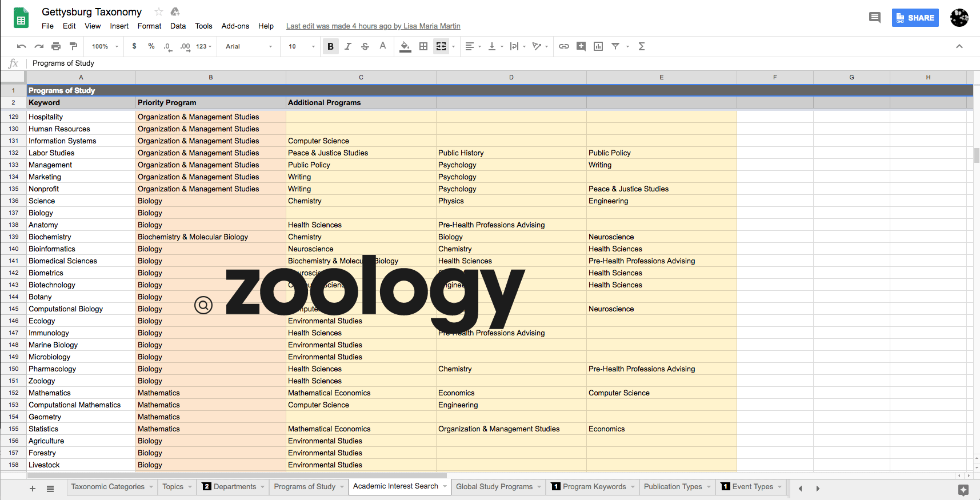This screenshot has height=500, width=980.
Task: Open the text rotation dropdown
Action: click(540, 46)
